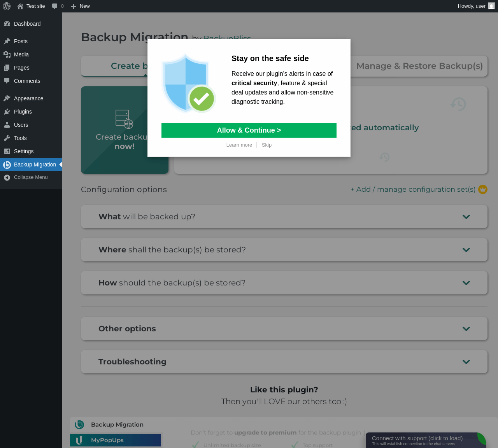Click the Appearance brush icon
This screenshot has width=498, height=448.
[x=7, y=98]
